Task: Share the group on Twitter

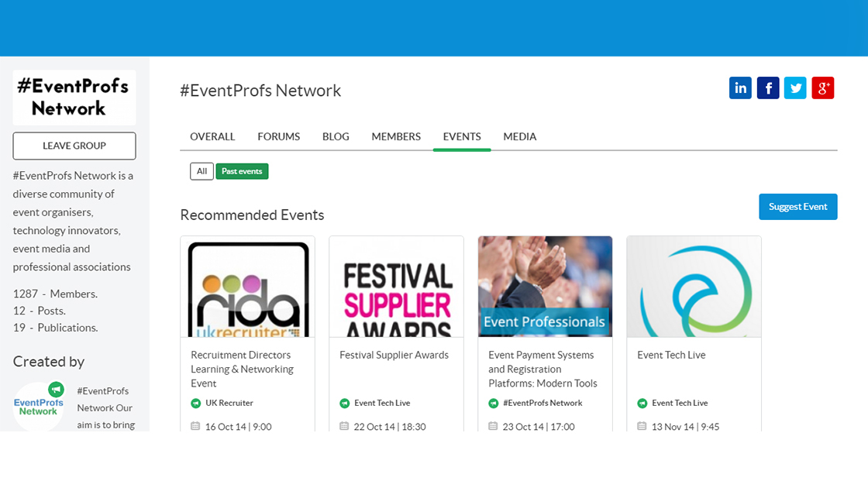Action: pyautogui.click(x=795, y=88)
